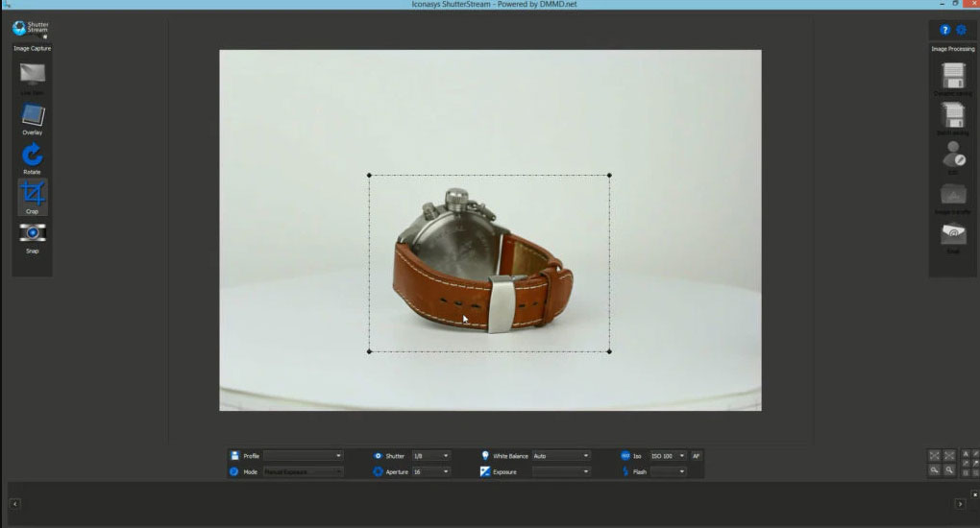
Task: Click top-left handle of crop selection
Action: (x=369, y=176)
